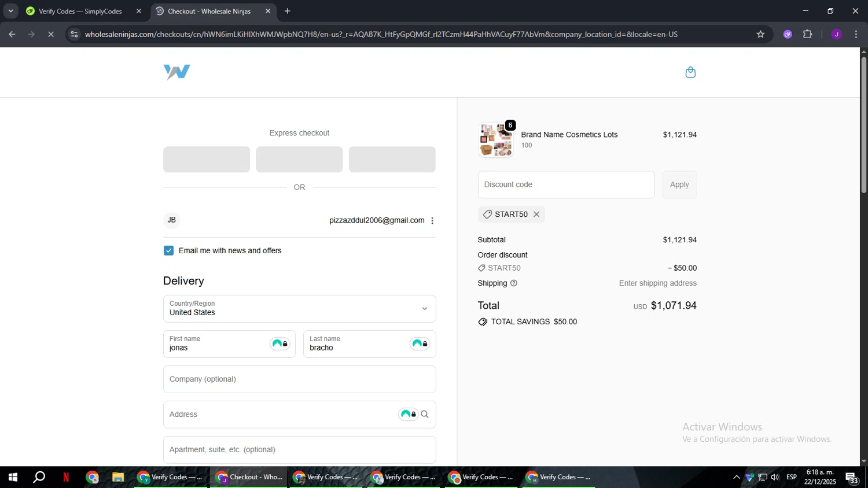Toggle Email me with news and offers
This screenshot has height=488, width=868.
coord(168,250)
